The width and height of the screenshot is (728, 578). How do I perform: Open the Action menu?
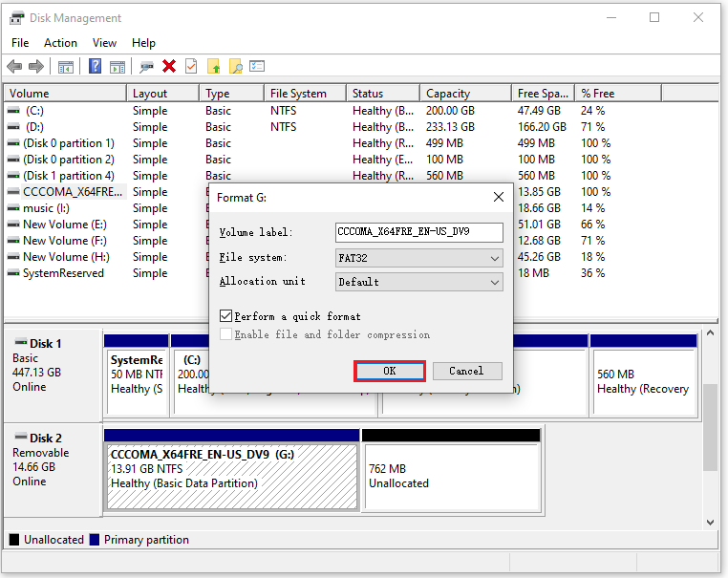point(60,43)
